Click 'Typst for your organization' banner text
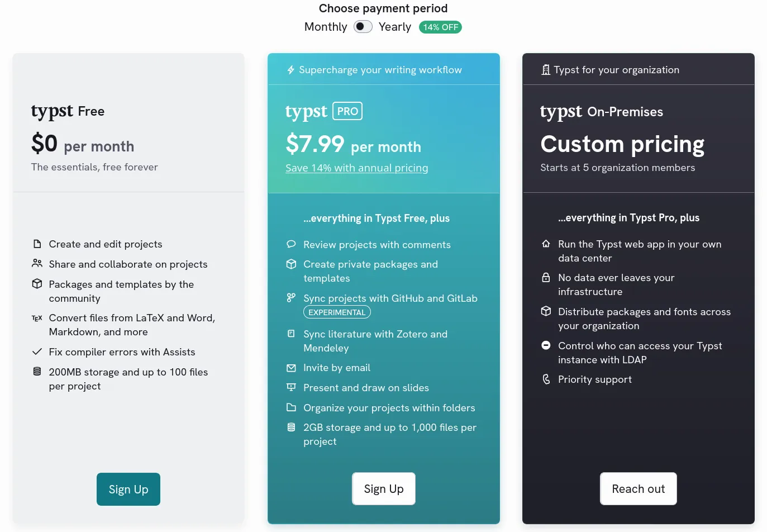 point(617,70)
